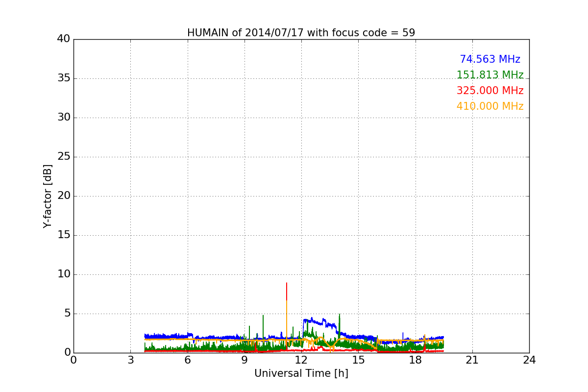The height and width of the screenshot is (392, 588).
Task: Click the x-axis tick label '12'
Action: click(x=301, y=360)
